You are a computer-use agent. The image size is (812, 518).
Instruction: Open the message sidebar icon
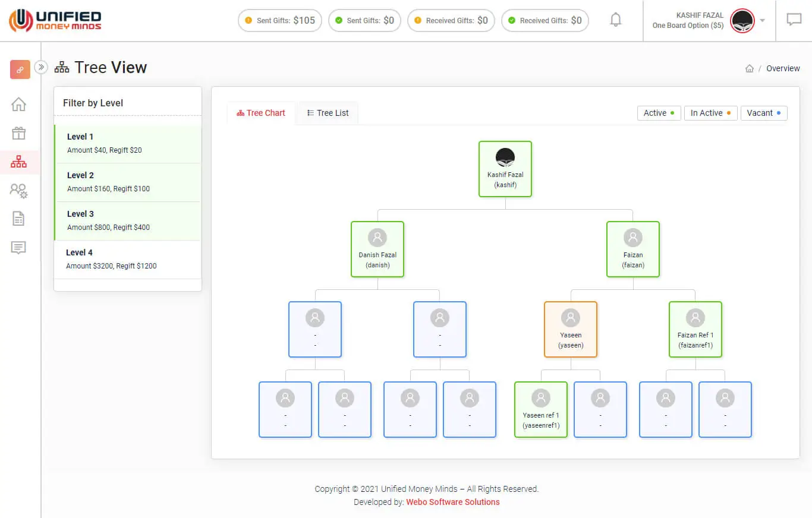click(x=19, y=247)
